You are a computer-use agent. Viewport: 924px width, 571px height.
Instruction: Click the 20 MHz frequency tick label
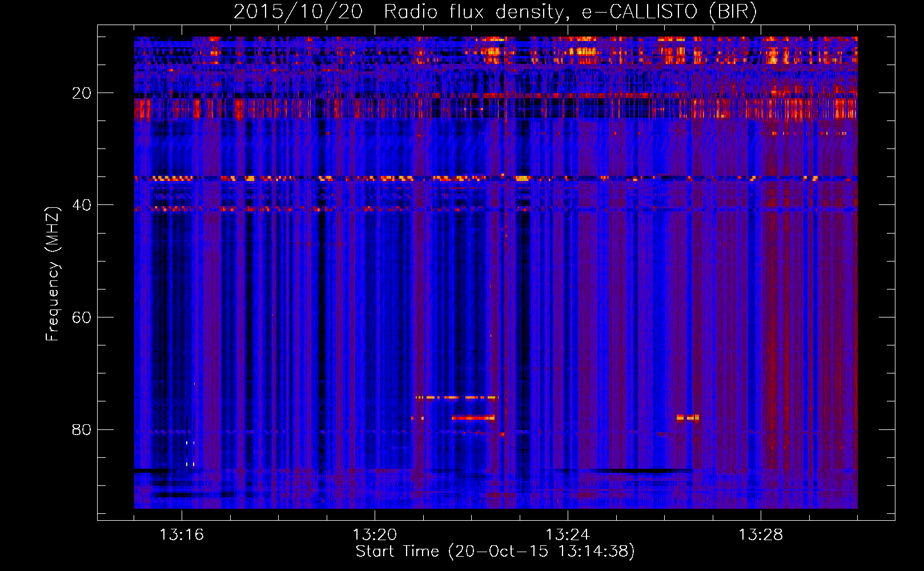(x=82, y=93)
